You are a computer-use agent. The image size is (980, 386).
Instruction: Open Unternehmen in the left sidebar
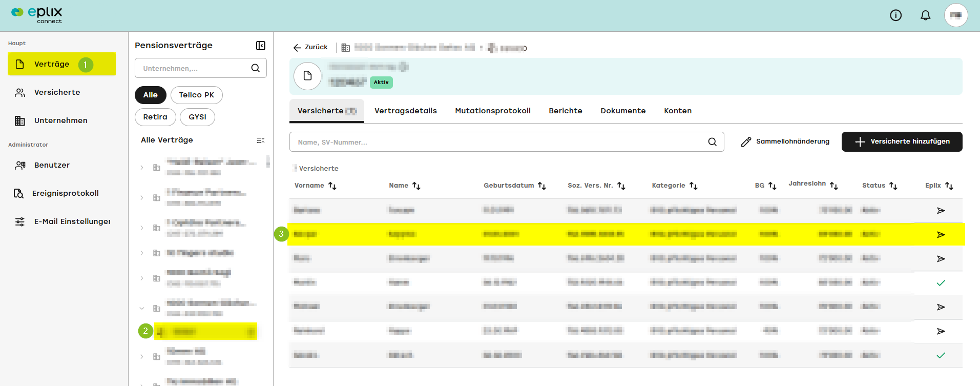tap(62, 120)
